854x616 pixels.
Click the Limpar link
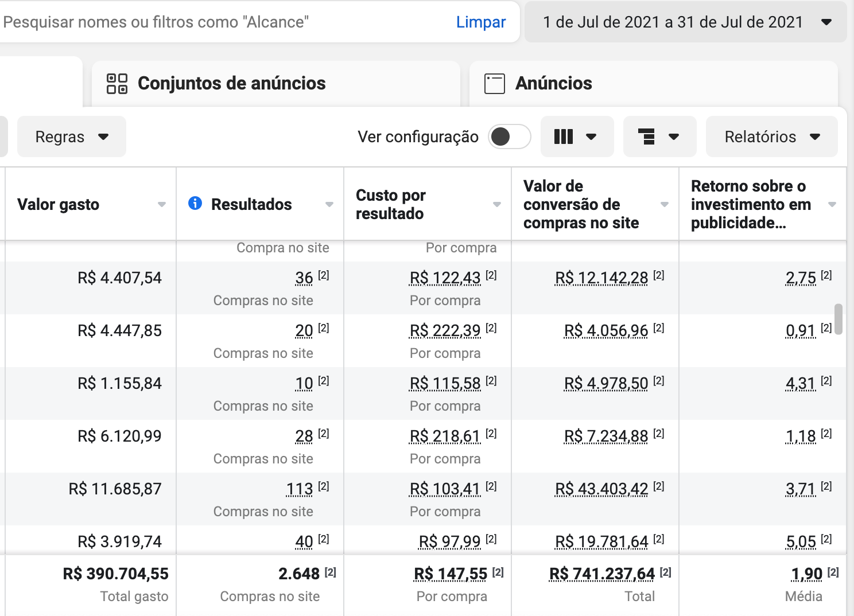point(481,22)
